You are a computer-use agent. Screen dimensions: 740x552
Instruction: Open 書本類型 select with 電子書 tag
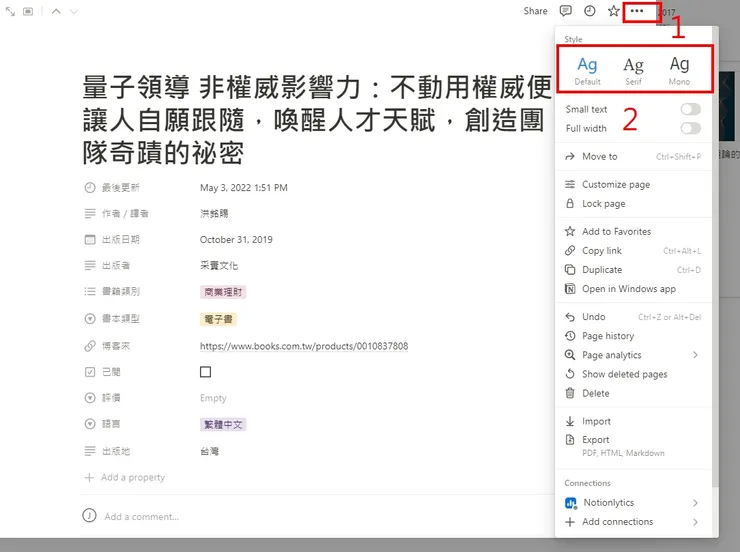pos(218,319)
